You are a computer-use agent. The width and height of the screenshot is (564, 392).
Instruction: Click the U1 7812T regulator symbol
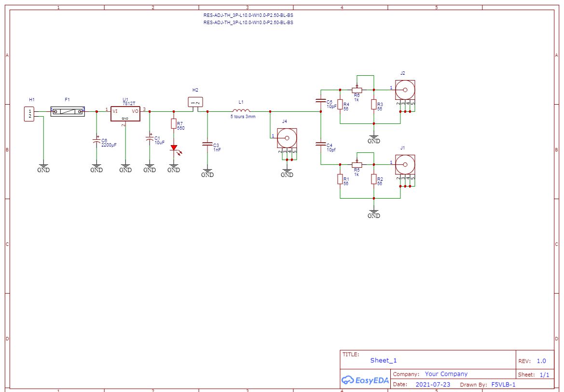125,113
